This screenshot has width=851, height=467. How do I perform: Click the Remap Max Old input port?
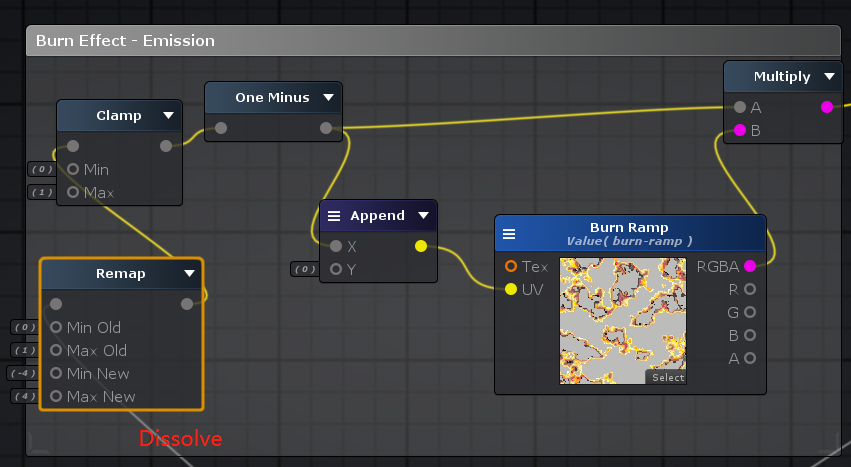tap(56, 350)
